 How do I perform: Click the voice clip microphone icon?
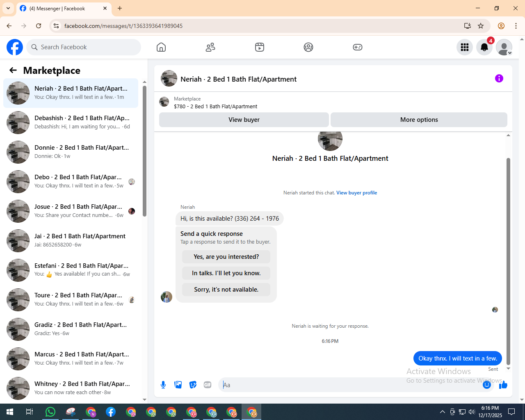click(x=163, y=385)
